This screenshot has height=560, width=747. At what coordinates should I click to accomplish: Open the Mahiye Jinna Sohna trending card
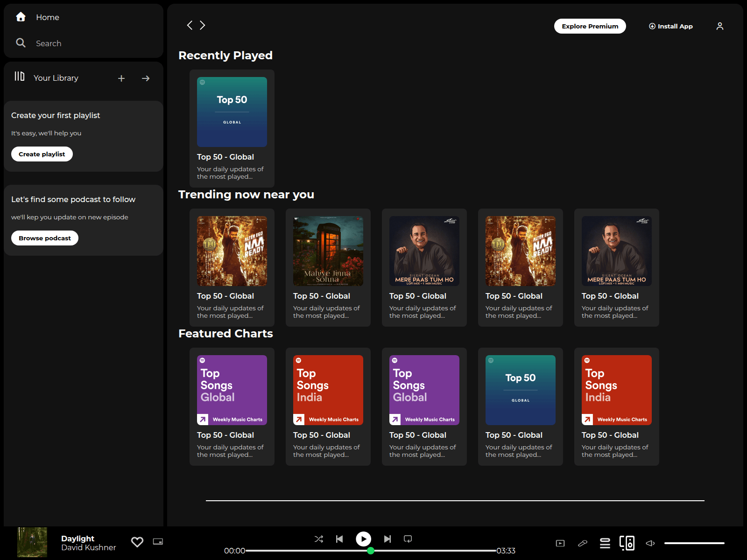click(328, 267)
